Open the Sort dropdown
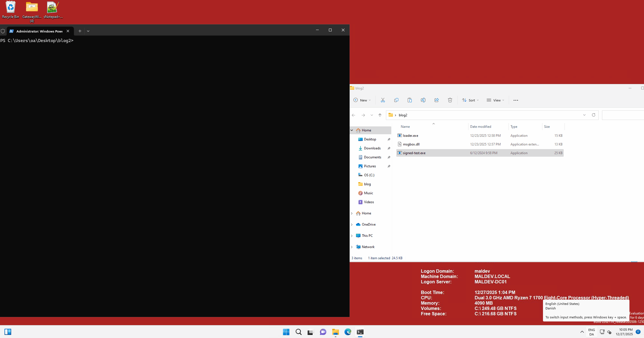 [470, 100]
